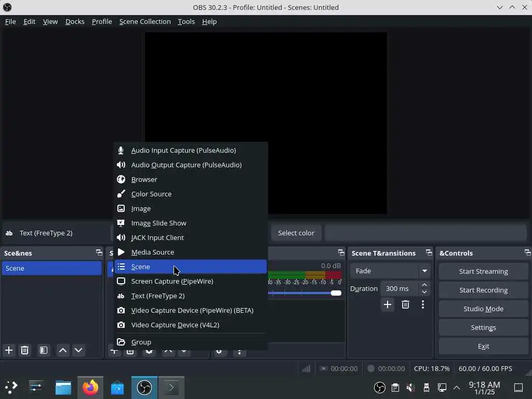Open the View menu
Viewport: 532px width, 399px height.
50,21
